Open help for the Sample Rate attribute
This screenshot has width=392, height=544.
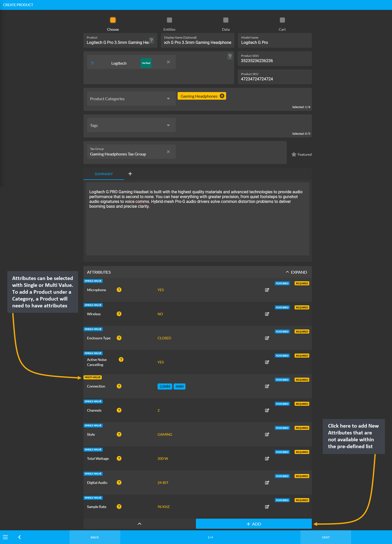click(x=119, y=506)
